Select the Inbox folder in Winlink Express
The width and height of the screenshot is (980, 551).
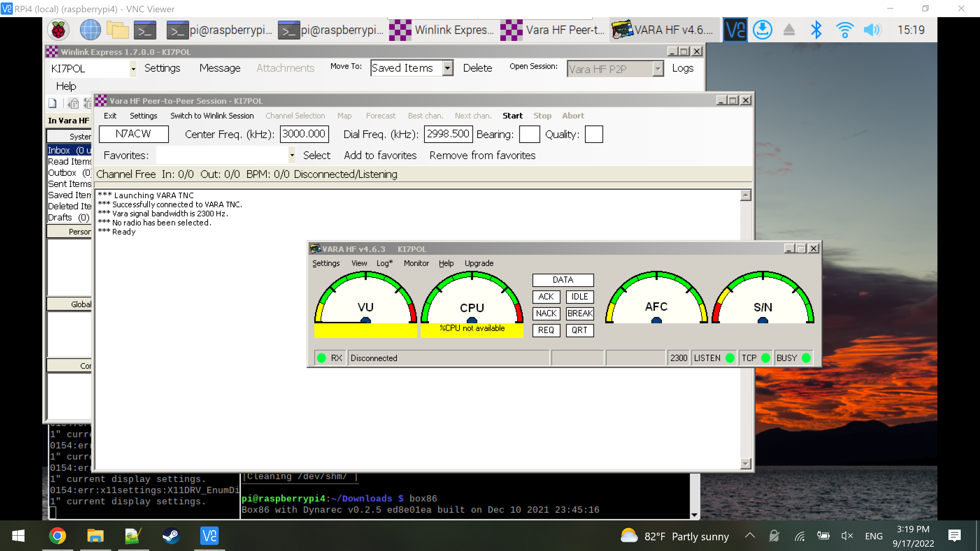pyautogui.click(x=69, y=150)
